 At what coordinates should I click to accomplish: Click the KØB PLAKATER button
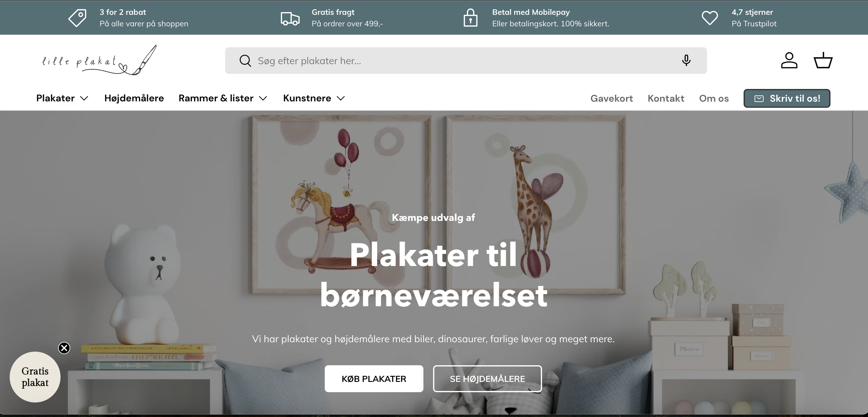[x=374, y=379]
